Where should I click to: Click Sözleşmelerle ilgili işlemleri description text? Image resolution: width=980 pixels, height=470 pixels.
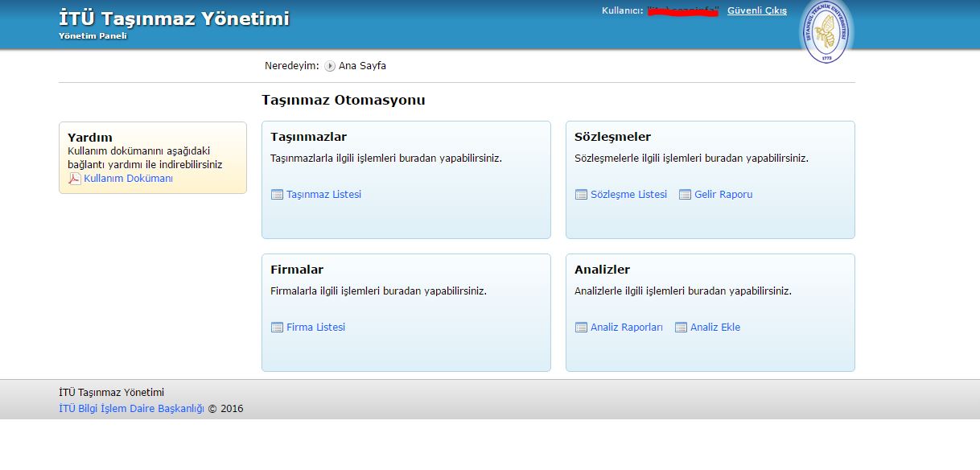point(691,159)
